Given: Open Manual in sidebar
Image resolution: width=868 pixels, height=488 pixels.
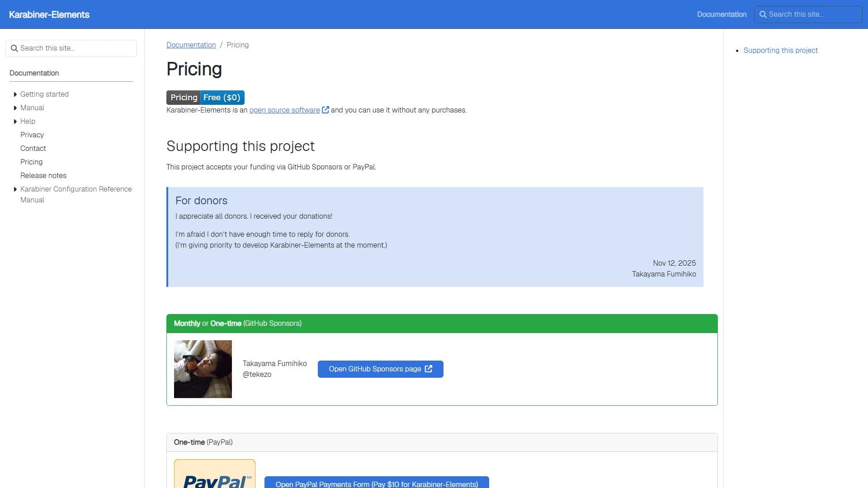Looking at the screenshot, I should [x=32, y=108].
